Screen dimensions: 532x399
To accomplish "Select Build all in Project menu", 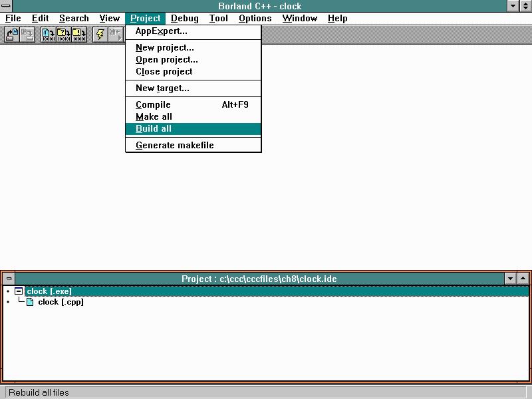I will [x=154, y=129].
